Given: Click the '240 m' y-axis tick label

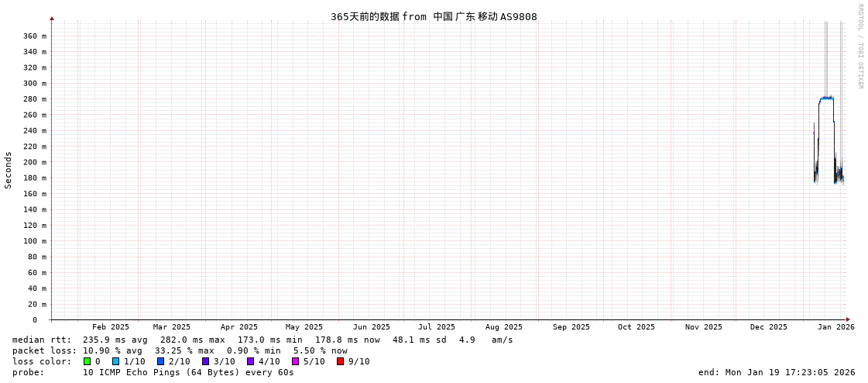Looking at the screenshot, I should click(35, 131).
